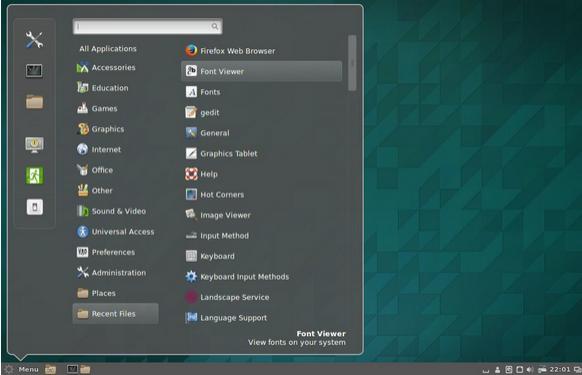
Task: Select the Recent Files category
Action: point(116,314)
